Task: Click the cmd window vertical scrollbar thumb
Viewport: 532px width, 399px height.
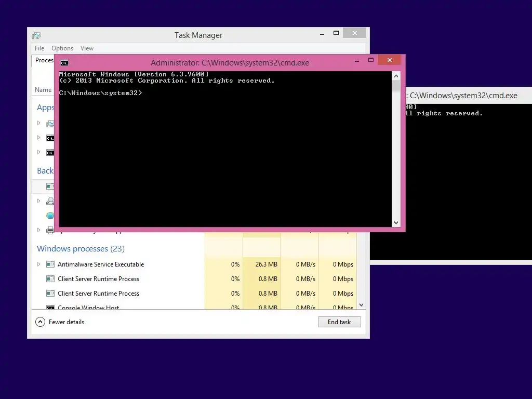Action: pos(396,86)
